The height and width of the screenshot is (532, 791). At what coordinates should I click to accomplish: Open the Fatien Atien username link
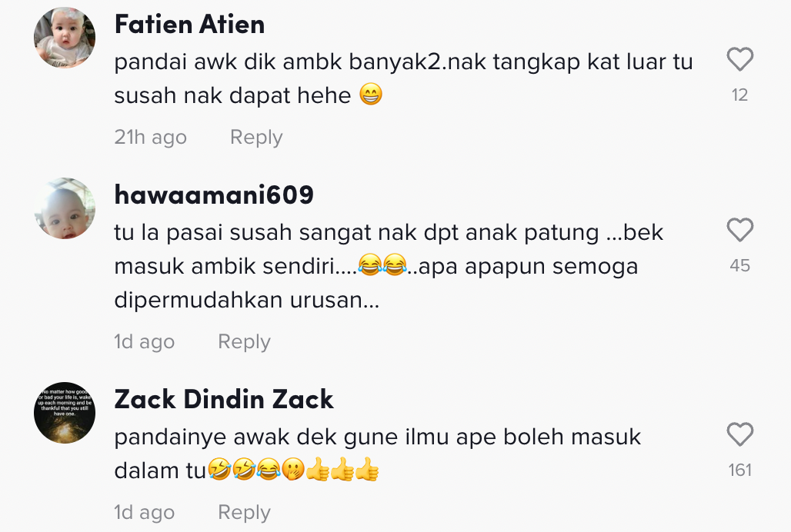pyautogui.click(x=190, y=24)
